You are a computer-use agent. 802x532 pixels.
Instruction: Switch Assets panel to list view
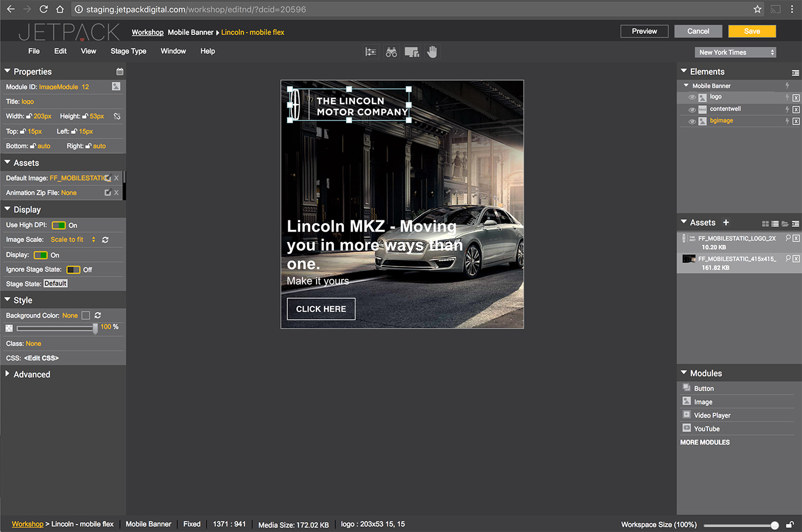pos(775,224)
